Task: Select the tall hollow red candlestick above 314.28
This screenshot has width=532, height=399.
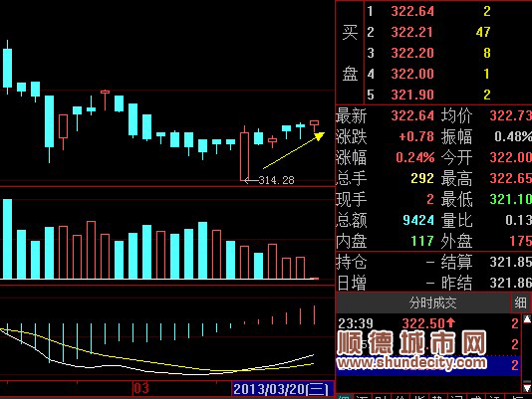Action: pos(244,153)
